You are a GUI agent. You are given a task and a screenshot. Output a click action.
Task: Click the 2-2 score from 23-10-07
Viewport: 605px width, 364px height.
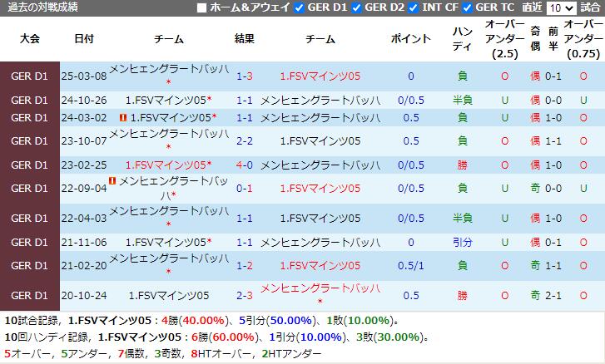point(245,141)
